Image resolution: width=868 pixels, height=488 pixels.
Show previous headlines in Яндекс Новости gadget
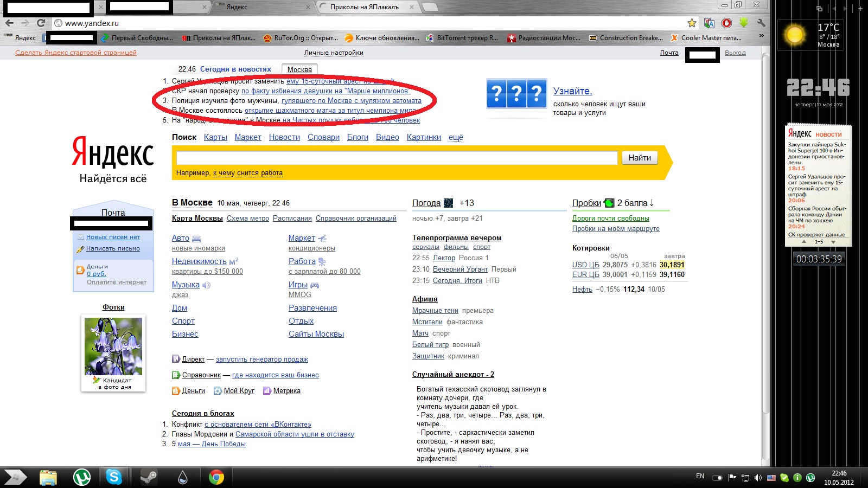[x=804, y=242]
